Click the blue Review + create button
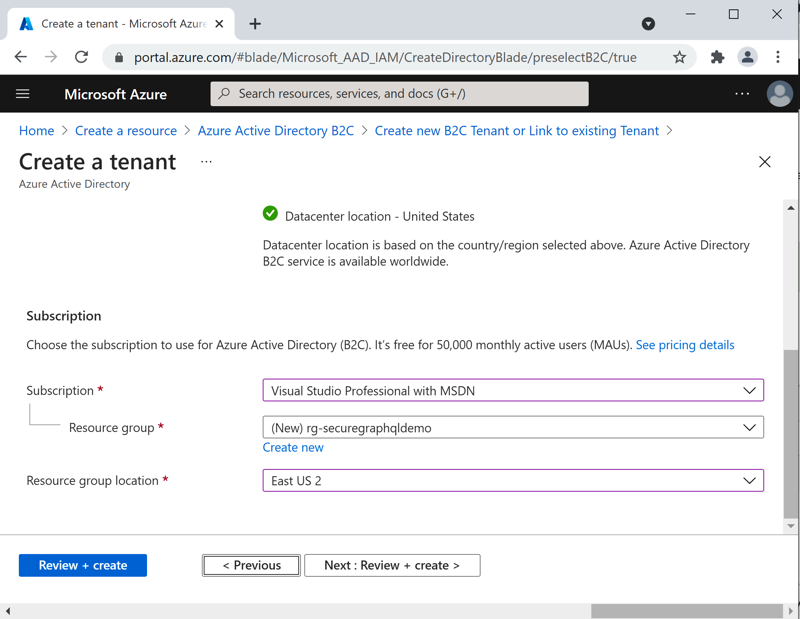 (83, 565)
